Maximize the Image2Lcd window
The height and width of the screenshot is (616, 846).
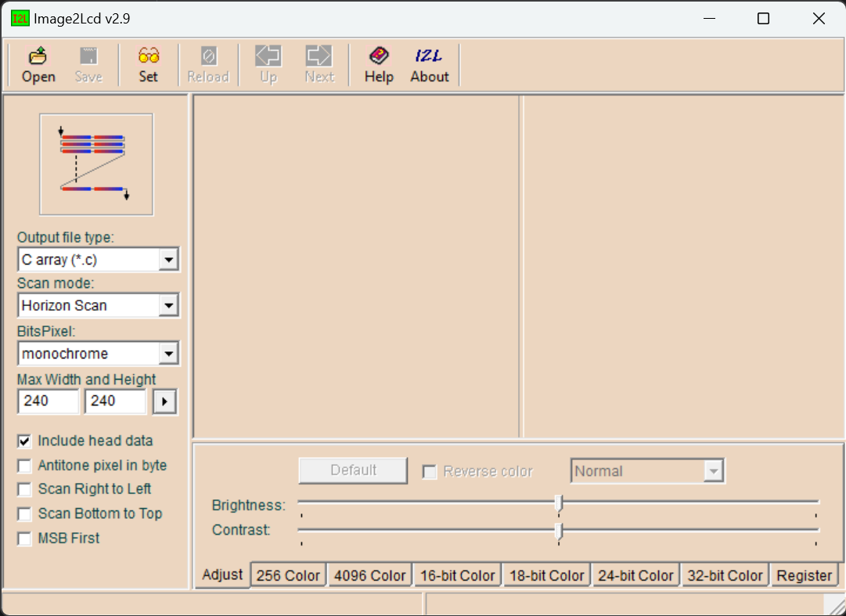click(x=764, y=18)
